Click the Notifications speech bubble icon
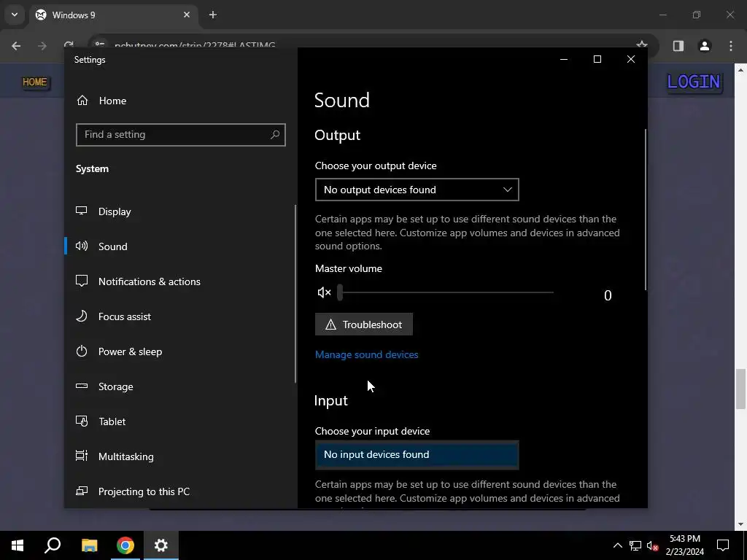 click(x=82, y=281)
